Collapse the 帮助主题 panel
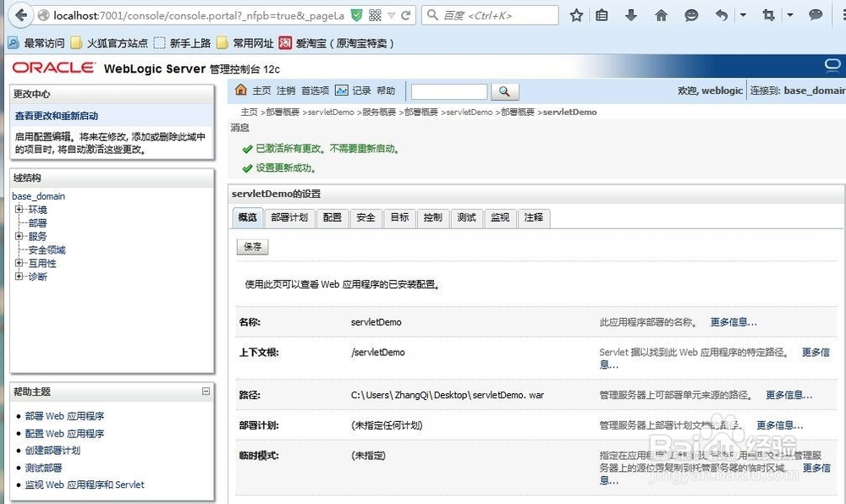 coord(206,392)
